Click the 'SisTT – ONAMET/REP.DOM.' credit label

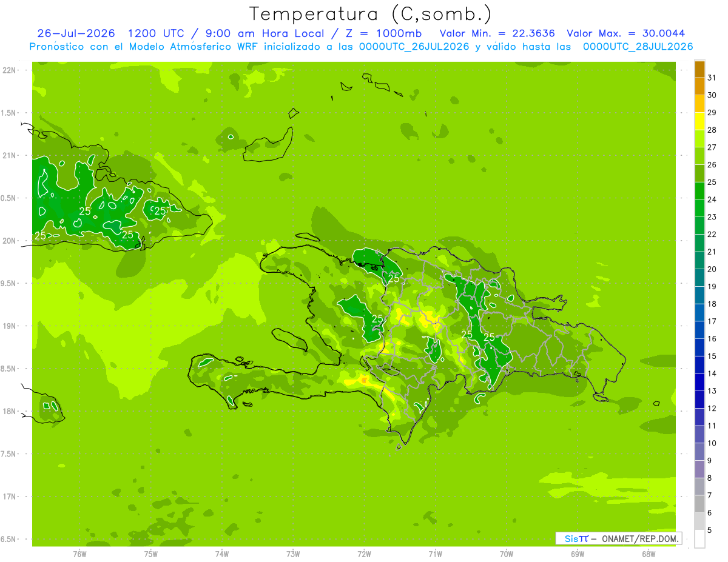click(618, 538)
